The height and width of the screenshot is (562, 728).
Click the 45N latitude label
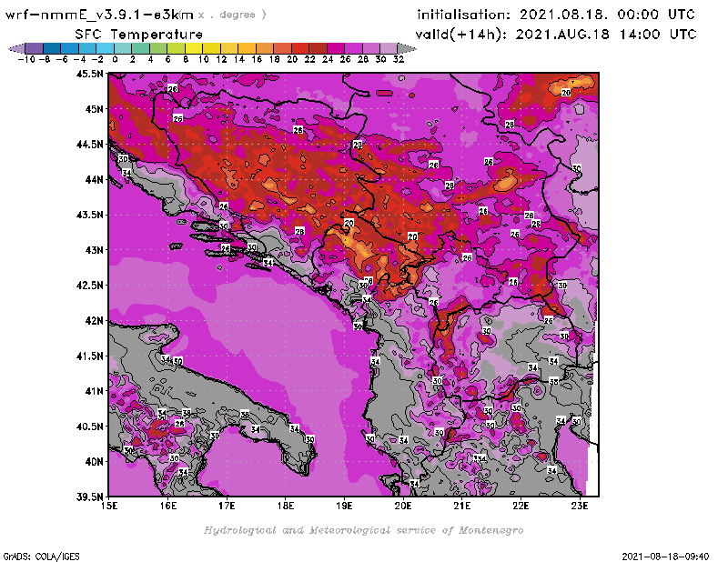[x=94, y=109]
